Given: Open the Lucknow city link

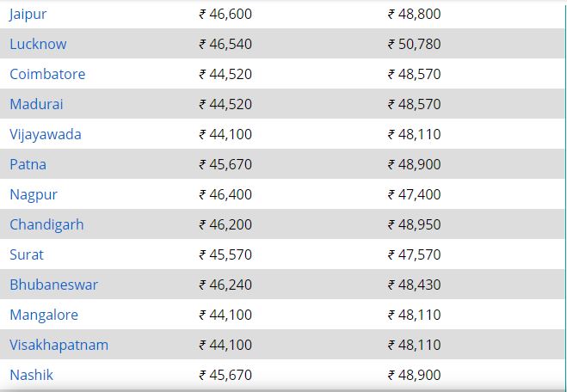Looking at the screenshot, I should click(38, 44).
